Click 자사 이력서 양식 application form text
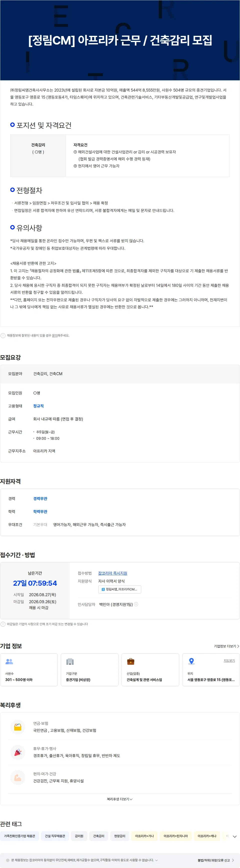This screenshot has width=240, height=868. [111, 581]
